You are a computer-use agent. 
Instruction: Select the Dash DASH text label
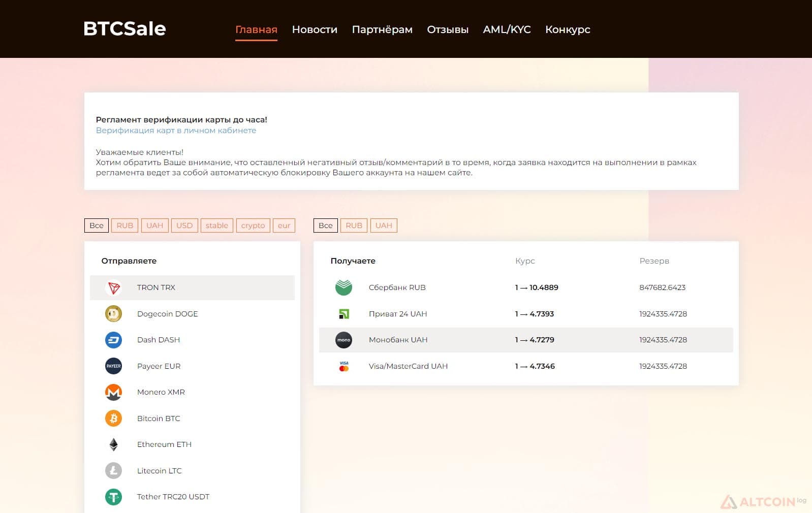159,340
